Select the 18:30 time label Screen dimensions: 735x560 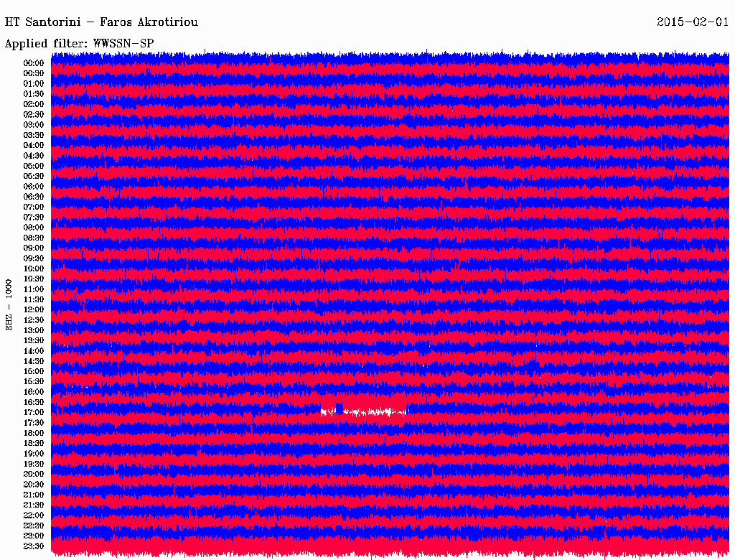tap(34, 443)
